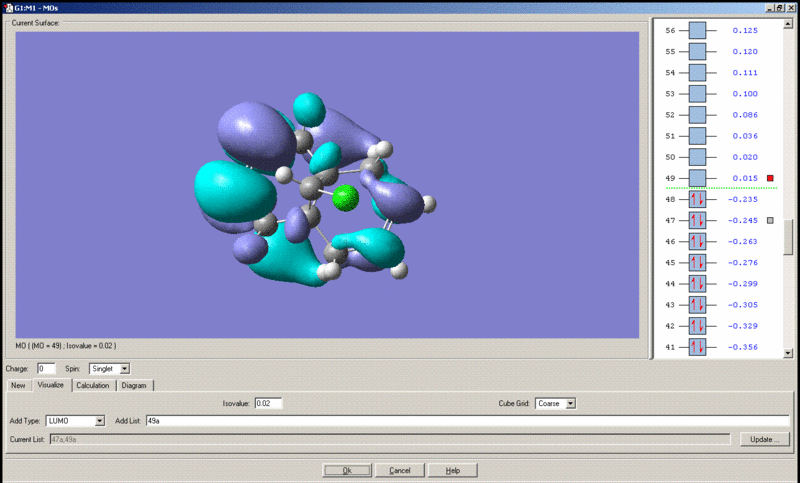Click orbital list scroll down arrow
The image size is (800, 483).
788,352
